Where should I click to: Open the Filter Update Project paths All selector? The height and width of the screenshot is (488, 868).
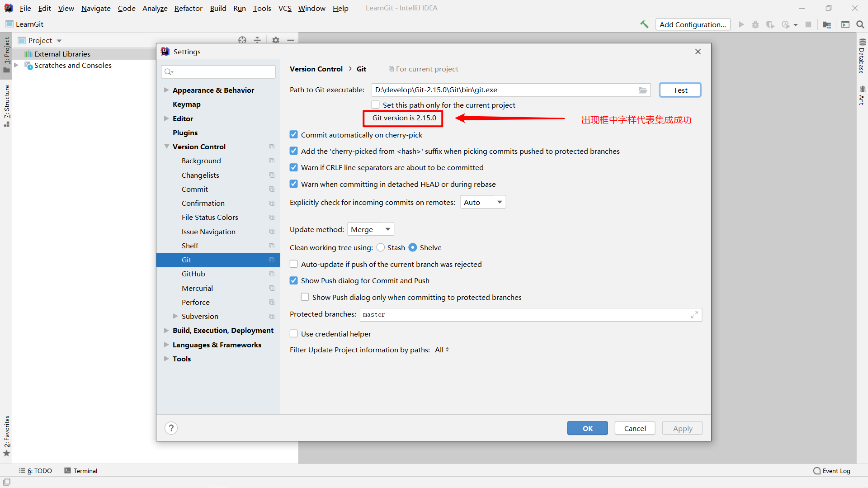442,350
